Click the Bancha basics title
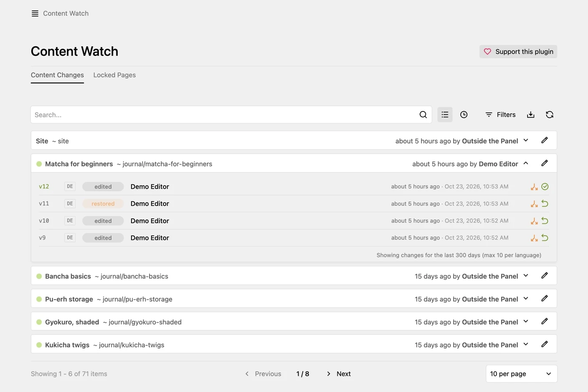The width and height of the screenshot is (588, 392). (x=68, y=276)
